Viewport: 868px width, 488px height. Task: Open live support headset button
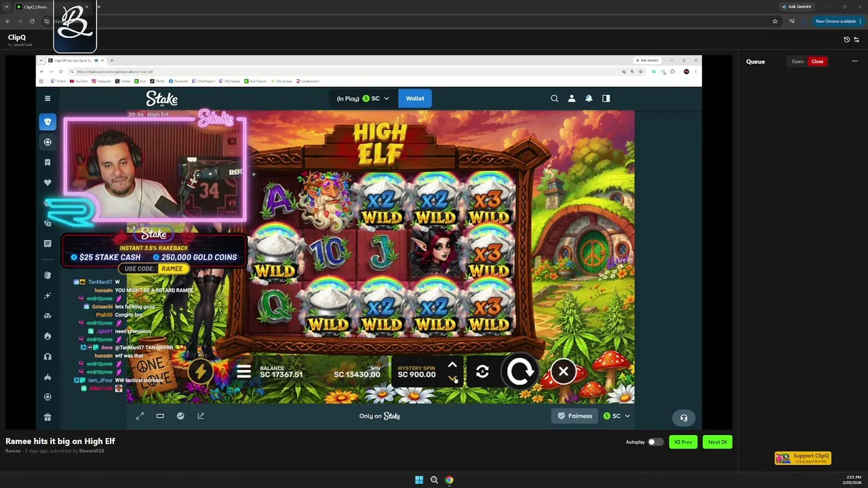click(x=684, y=418)
